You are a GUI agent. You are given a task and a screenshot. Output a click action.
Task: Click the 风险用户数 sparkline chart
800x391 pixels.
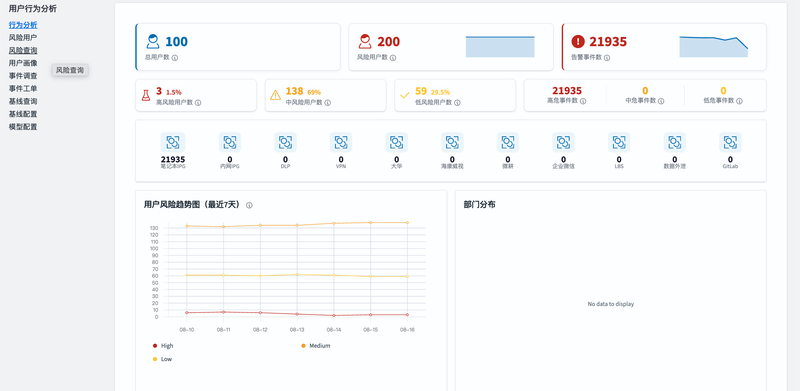500,46
